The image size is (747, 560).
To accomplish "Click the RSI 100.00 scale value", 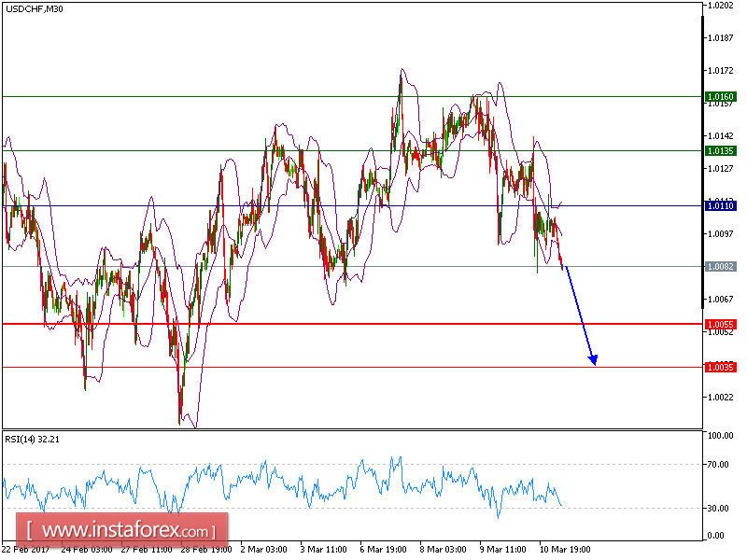I will pos(720,435).
